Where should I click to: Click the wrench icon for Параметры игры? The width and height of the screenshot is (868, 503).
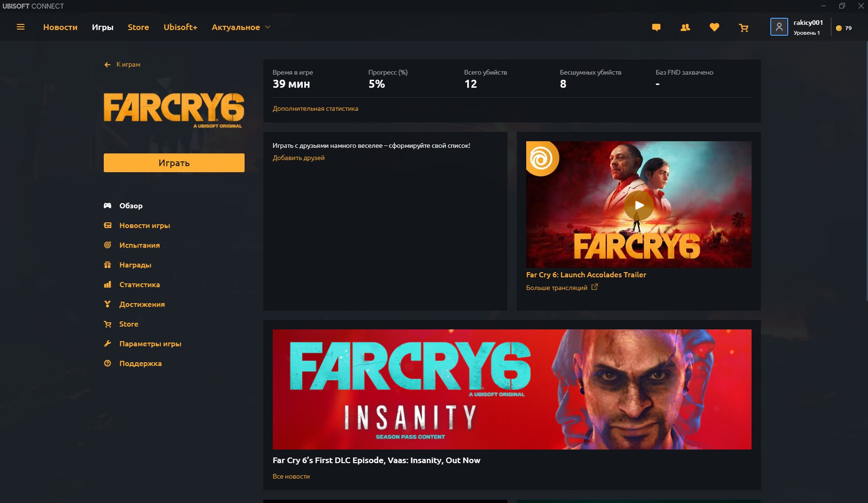[108, 343]
